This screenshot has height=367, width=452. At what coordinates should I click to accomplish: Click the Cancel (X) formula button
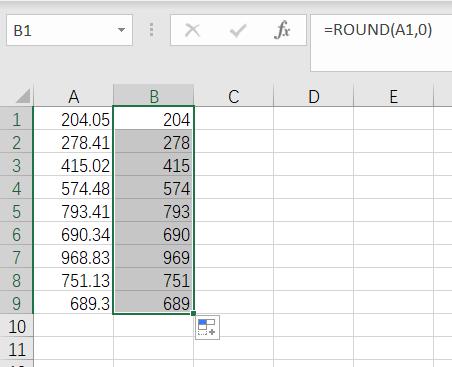coord(192,30)
